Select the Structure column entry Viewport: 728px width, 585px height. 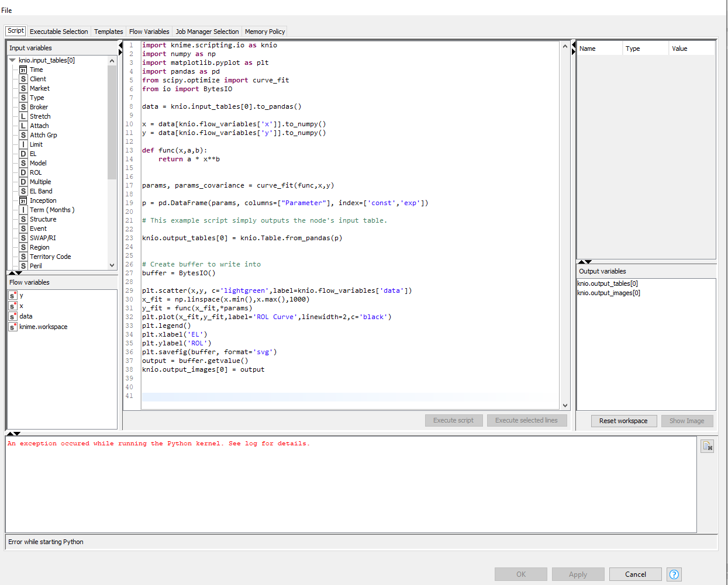coord(43,219)
